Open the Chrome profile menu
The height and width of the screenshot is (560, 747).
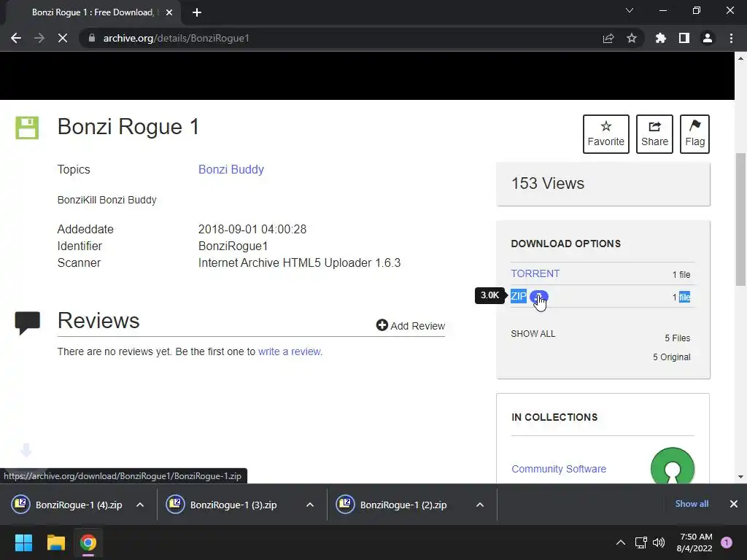pos(708,38)
